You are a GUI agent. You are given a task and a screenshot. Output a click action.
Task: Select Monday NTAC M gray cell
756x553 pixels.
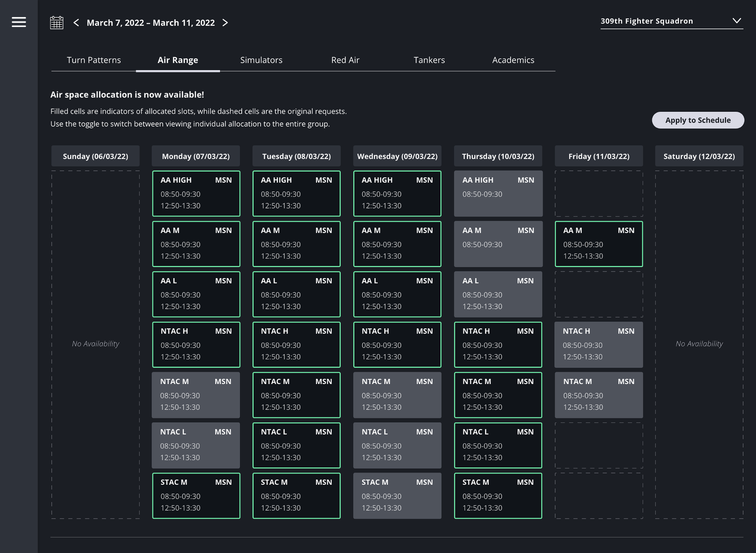point(196,395)
